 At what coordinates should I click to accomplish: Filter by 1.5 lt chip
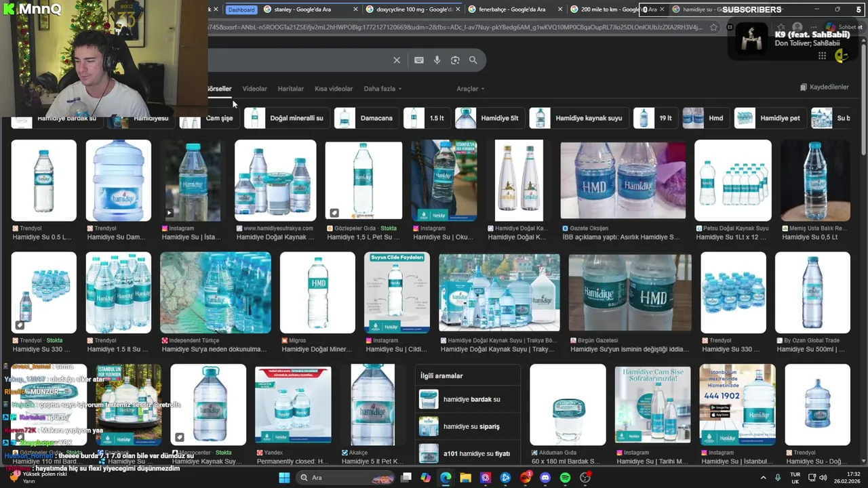(427, 118)
